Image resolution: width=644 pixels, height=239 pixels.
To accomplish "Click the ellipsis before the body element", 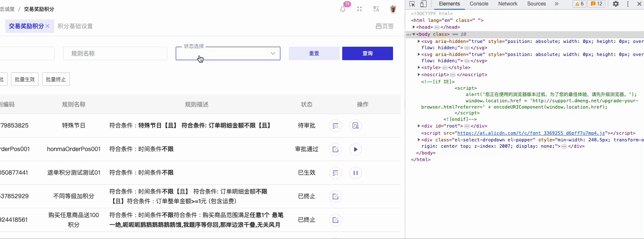I will [409, 35].
